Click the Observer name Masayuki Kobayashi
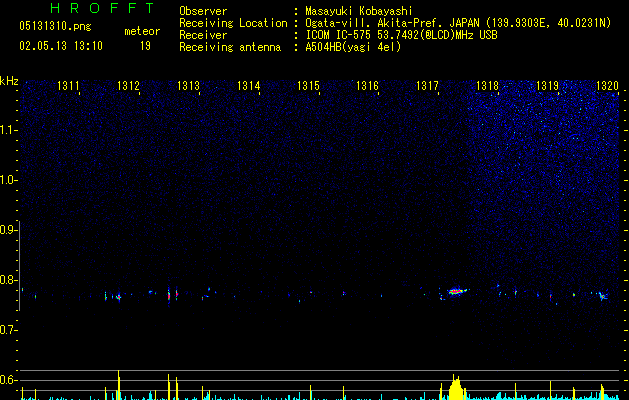629x400 pixels. click(x=359, y=11)
